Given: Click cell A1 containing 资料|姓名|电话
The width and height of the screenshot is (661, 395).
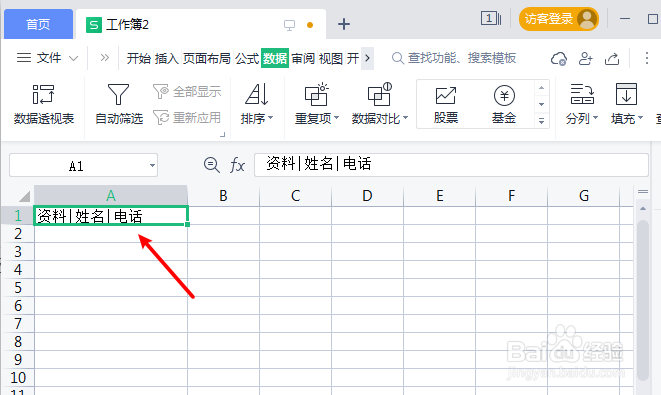Looking at the screenshot, I should [x=111, y=216].
